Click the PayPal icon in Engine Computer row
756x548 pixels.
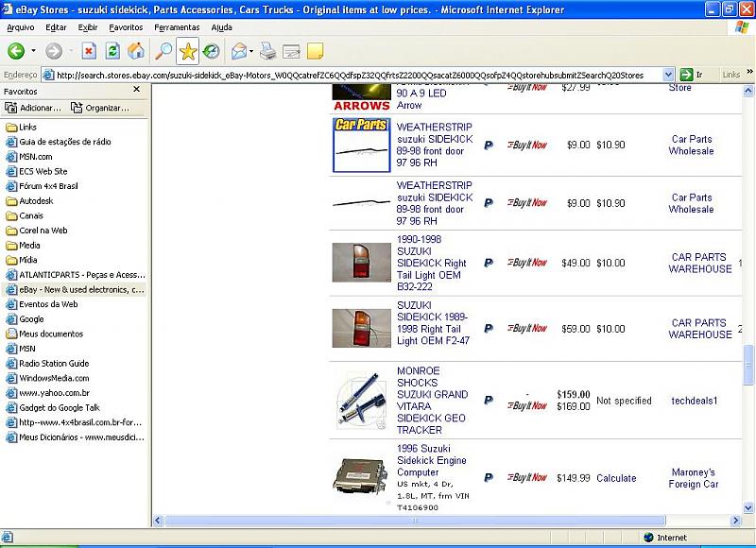[x=489, y=478]
